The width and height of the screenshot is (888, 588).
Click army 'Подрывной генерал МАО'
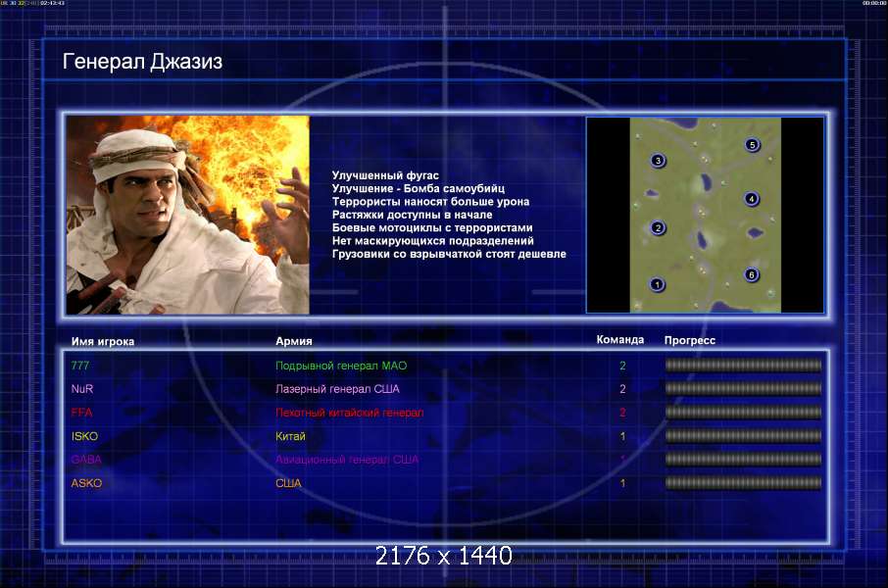tap(341, 366)
